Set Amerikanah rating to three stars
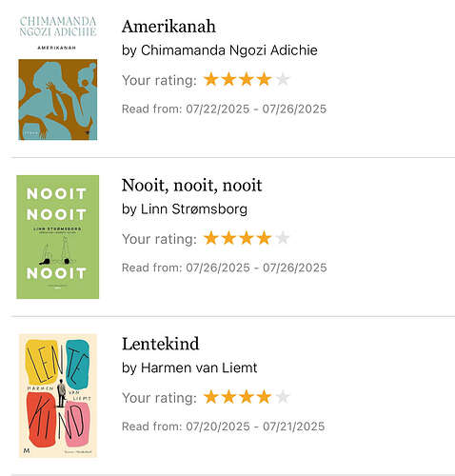The width and height of the screenshot is (455, 476). pos(247,79)
